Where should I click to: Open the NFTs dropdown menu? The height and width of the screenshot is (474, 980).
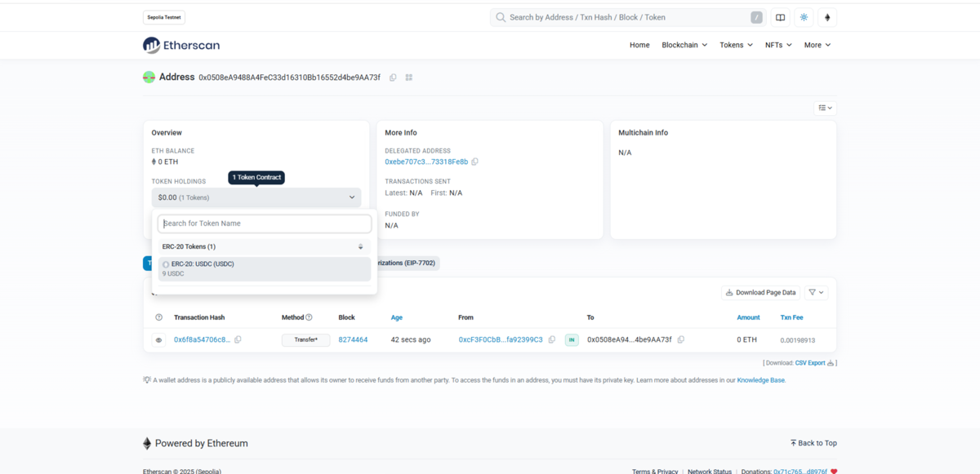(778, 45)
